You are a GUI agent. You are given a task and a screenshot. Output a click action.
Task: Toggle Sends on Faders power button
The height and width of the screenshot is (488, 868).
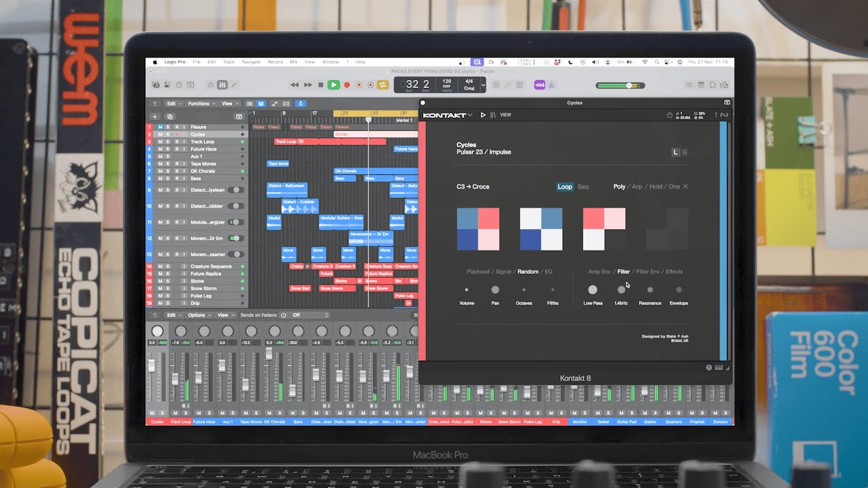pyautogui.click(x=283, y=315)
